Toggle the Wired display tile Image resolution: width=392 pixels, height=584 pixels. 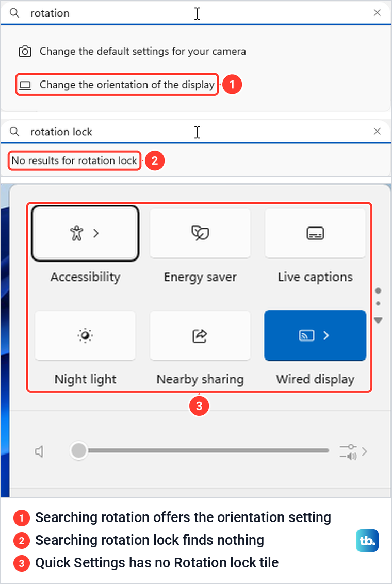(x=315, y=335)
